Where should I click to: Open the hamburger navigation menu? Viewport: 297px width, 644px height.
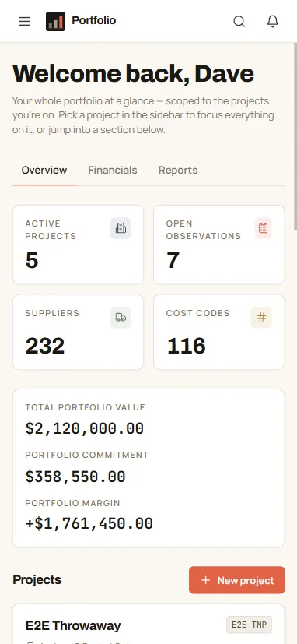tap(25, 21)
